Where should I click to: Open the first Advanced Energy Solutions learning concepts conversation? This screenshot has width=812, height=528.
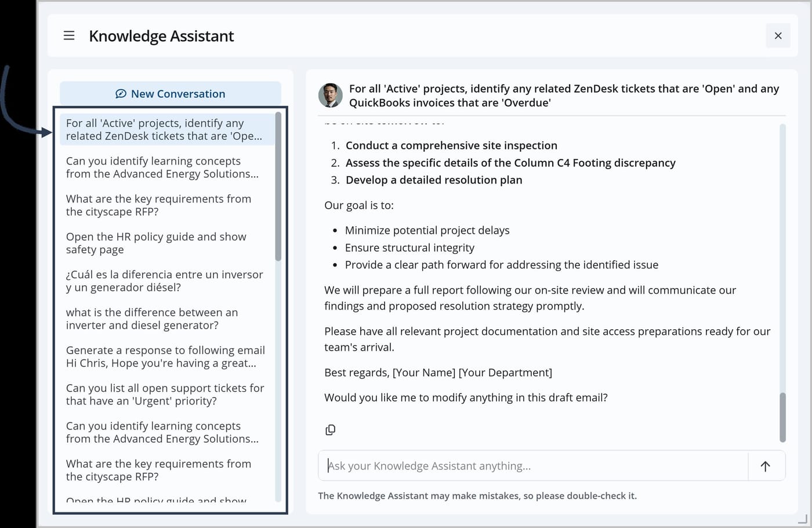167,167
